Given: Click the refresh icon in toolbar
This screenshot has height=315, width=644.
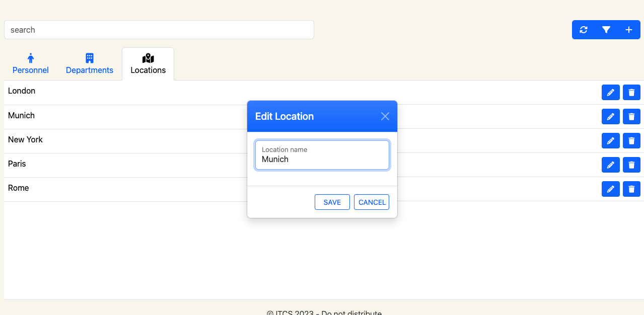Looking at the screenshot, I should point(584,30).
